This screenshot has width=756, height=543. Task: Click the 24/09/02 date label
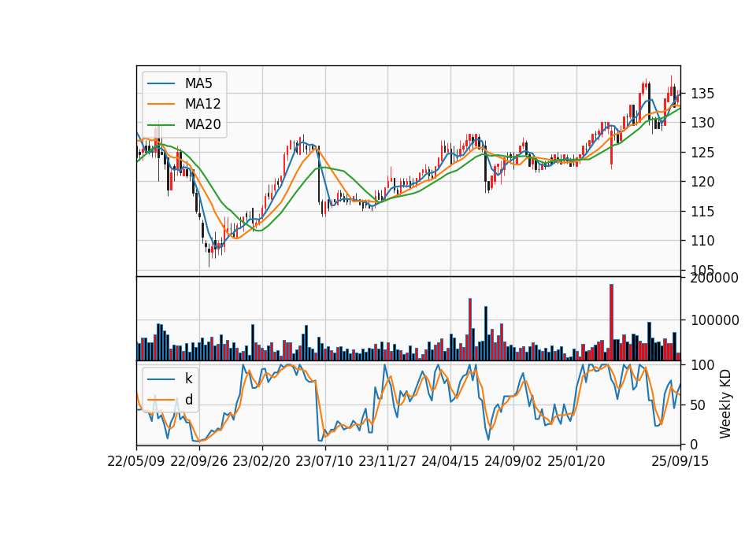click(x=513, y=461)
